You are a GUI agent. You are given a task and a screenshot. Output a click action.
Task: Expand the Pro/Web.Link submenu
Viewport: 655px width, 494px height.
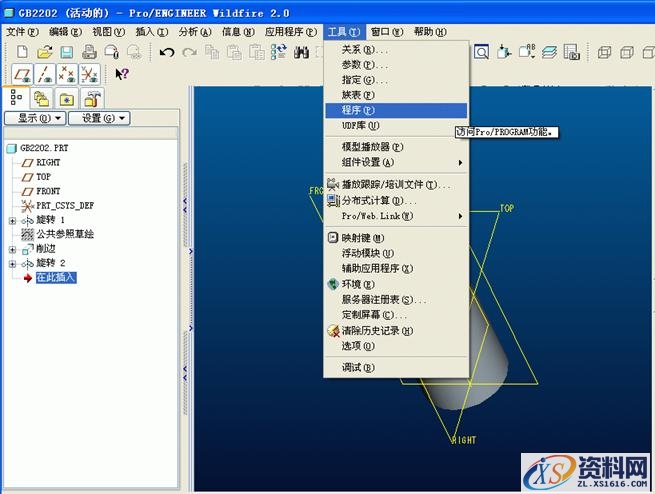[x=396, y=216]
